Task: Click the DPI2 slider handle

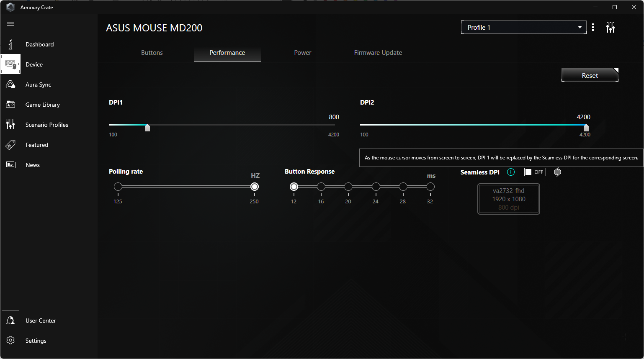Action: [x=586, y=128]
